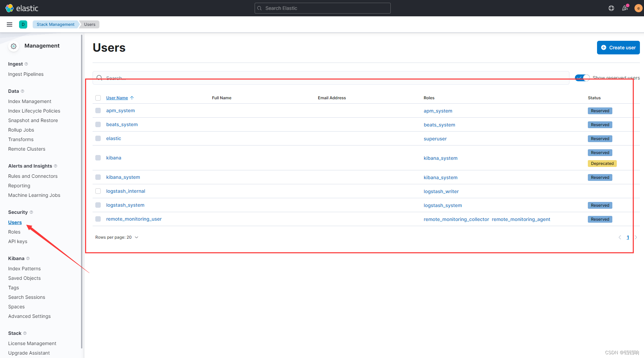Open the kibana_system user link

click(x=123, y=177)
